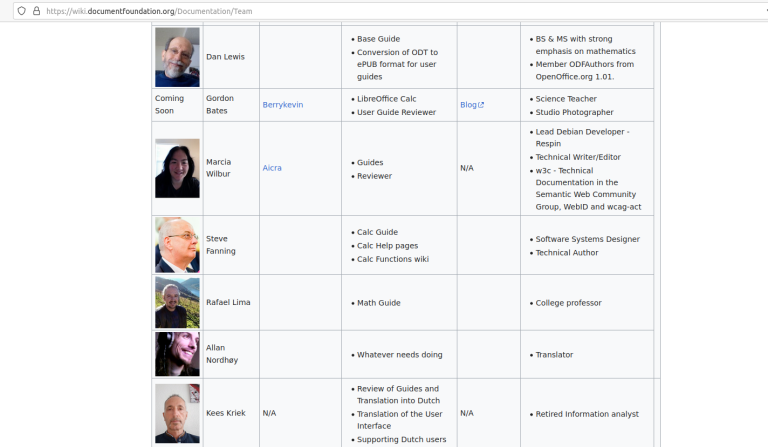The image size is (768, 447).
Task: Click the URL address bar field
Action: 392,11
